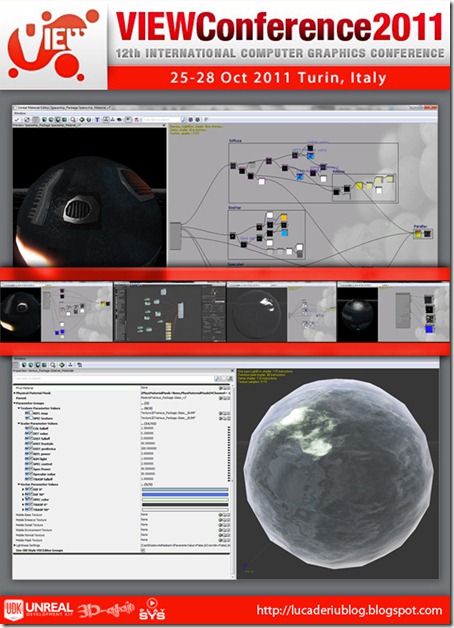Collapse the Parameter Groups section

[15, 403]
